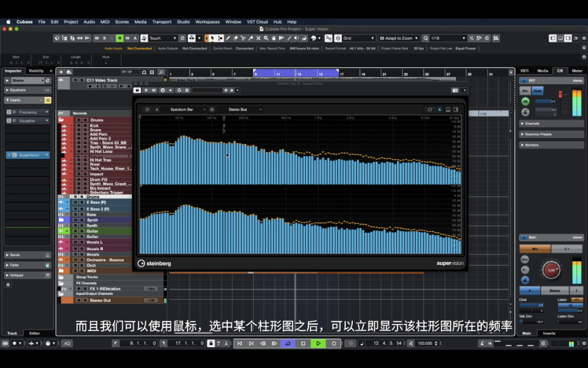588x368 pixels.
Task: Click the Apply Quantize Q icon
Action: 426,38
